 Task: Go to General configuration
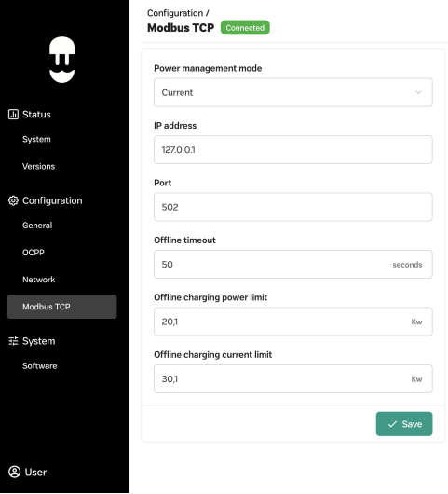[x=37, y=226]
